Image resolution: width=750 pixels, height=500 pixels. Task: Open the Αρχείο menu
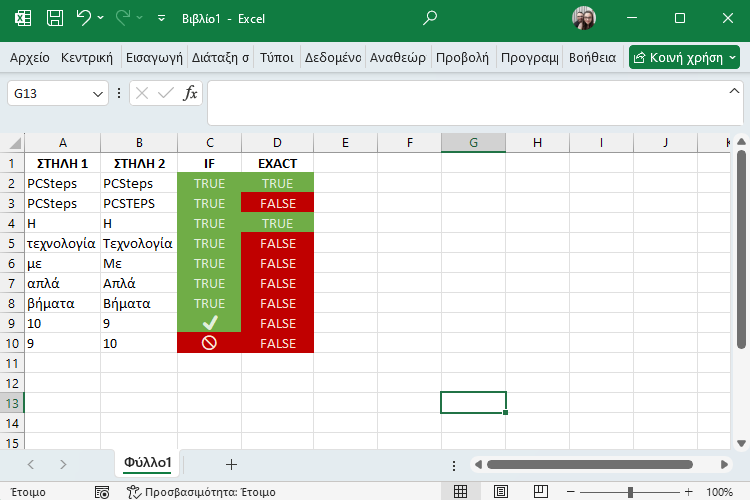(x=30, y=58)
